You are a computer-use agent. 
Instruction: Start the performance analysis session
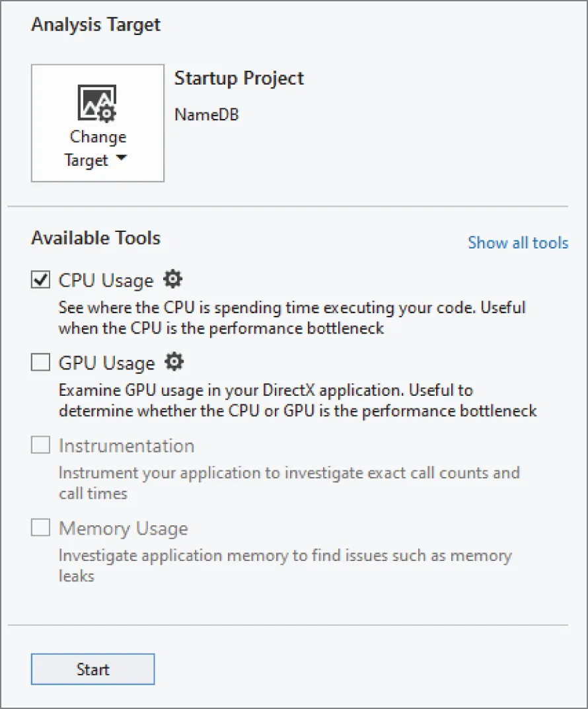(x=92, y=669)
